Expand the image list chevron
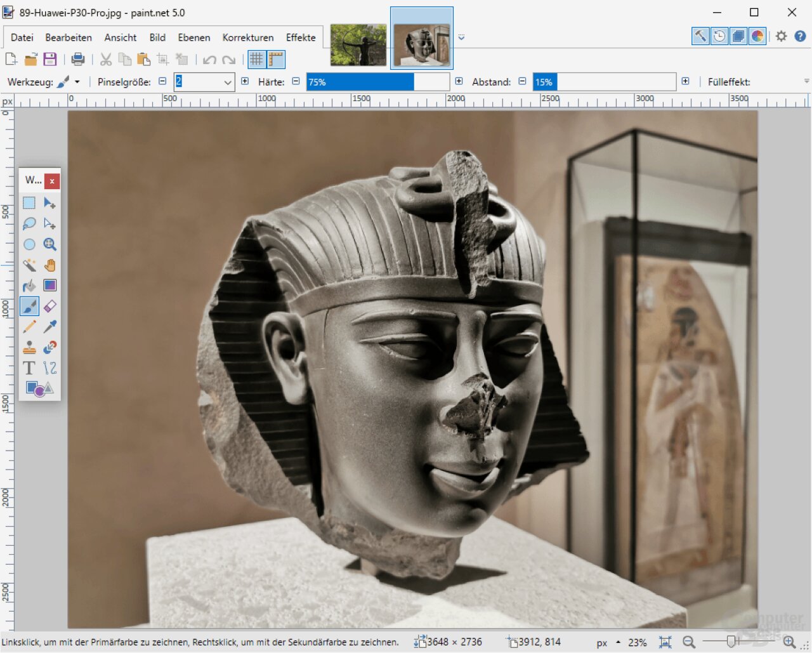812x653 pixels. pos(461,37)
